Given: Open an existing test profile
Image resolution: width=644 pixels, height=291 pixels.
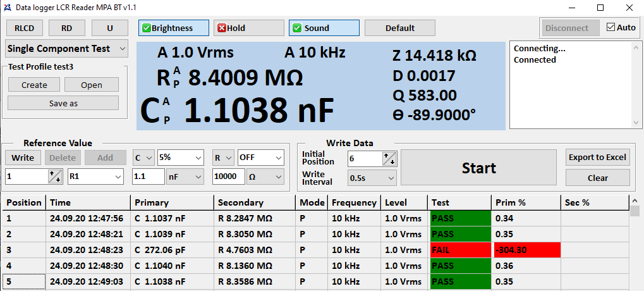Looking at the screenshot, I should (x=92, y=85).
